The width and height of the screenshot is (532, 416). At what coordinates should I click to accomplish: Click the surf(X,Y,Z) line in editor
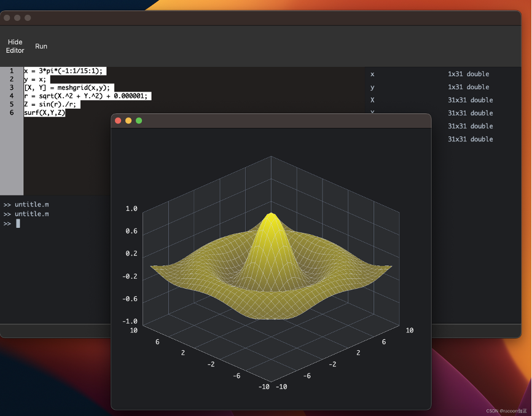[44, 112]
